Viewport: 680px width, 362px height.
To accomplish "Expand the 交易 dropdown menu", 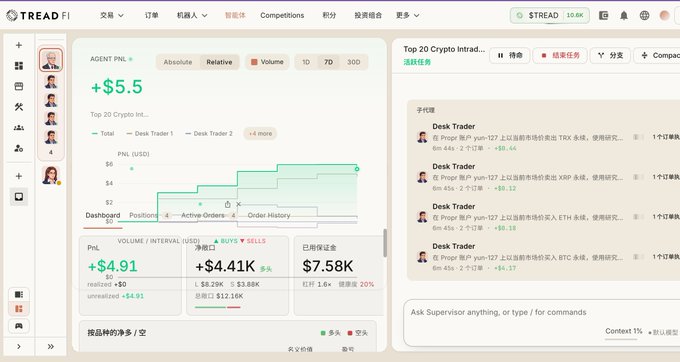I will [x=112, y=15].
